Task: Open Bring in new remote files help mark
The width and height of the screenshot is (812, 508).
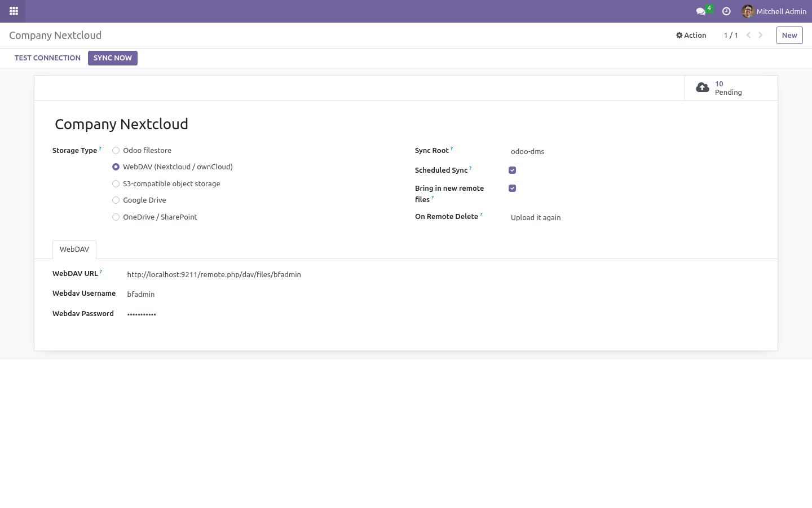Action: coord(433,198)
